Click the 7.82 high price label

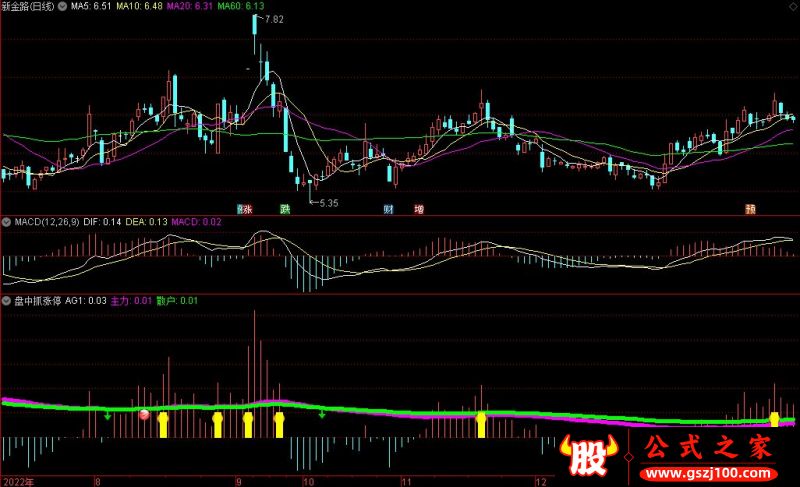(274, 19)
